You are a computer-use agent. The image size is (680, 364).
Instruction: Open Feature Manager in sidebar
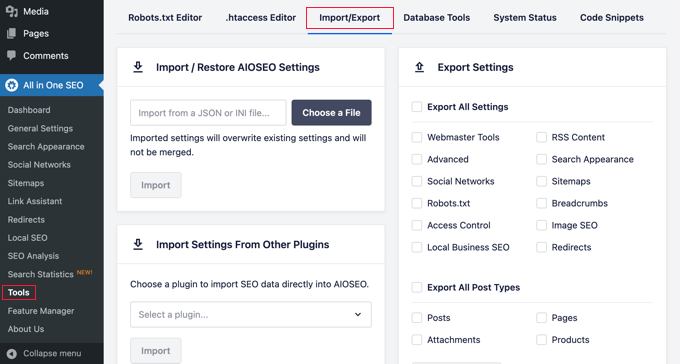point(41,311)
